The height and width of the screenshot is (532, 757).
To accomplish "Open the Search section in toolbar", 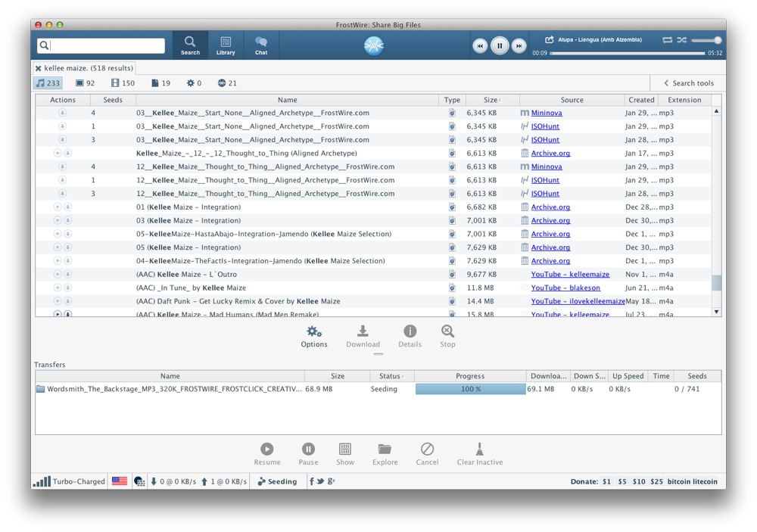I will pyautogui.click(x=190, y=45).
